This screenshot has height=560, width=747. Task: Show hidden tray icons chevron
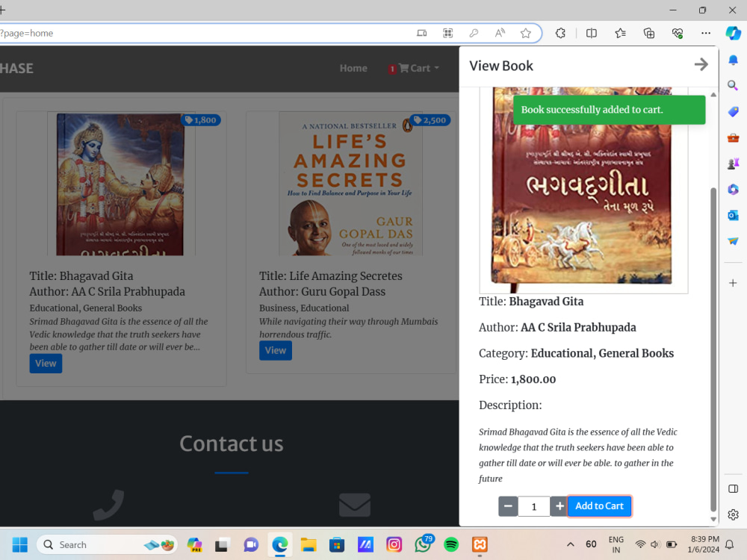[570, 544]
